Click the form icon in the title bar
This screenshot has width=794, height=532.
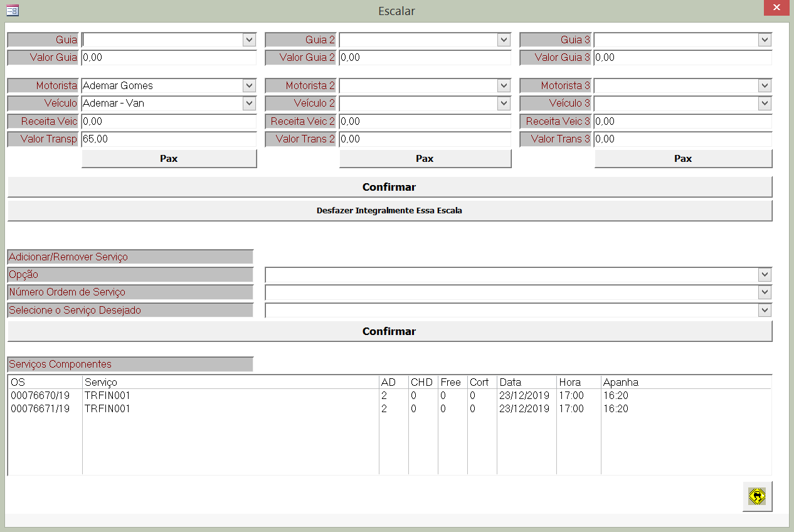click(x=13, y=10)
